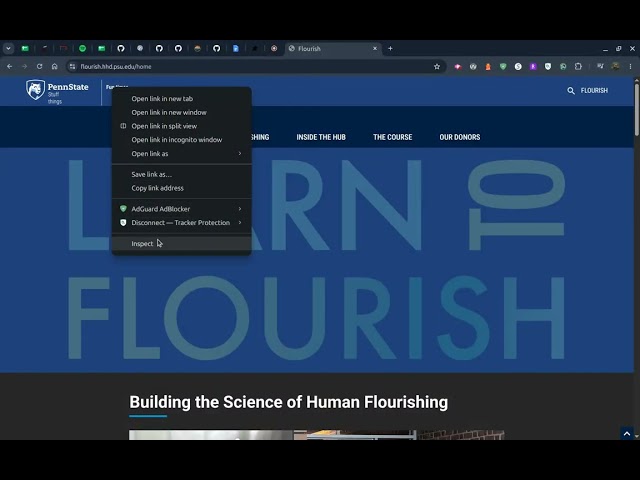Choose Inspect in the context menu
The image size is (640, 480).
(x=182, y=244)
